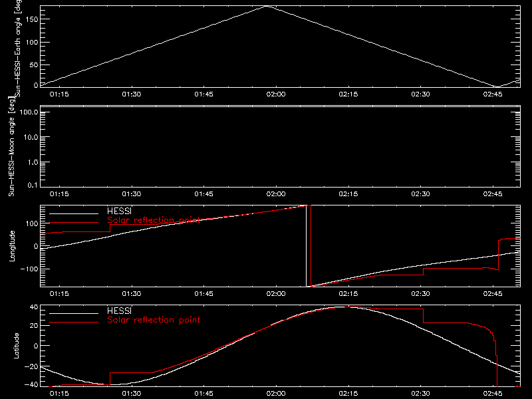Click 02:30 time label under Moon angle plot
The image size is (532, 399).
click(x=421, y=194)
